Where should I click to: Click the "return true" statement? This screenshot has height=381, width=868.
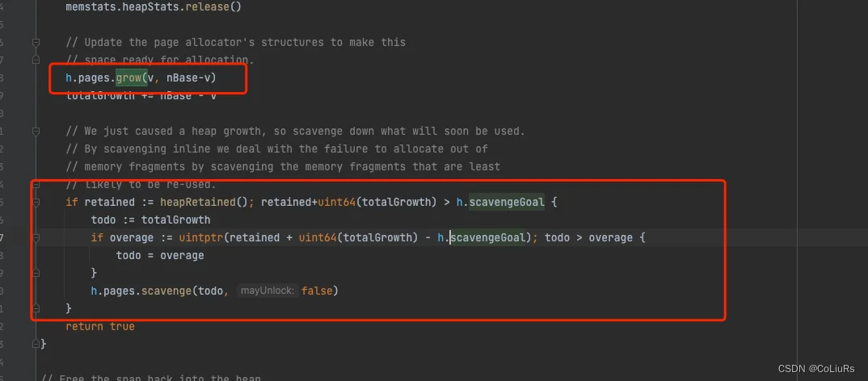[x=100, y=326]
